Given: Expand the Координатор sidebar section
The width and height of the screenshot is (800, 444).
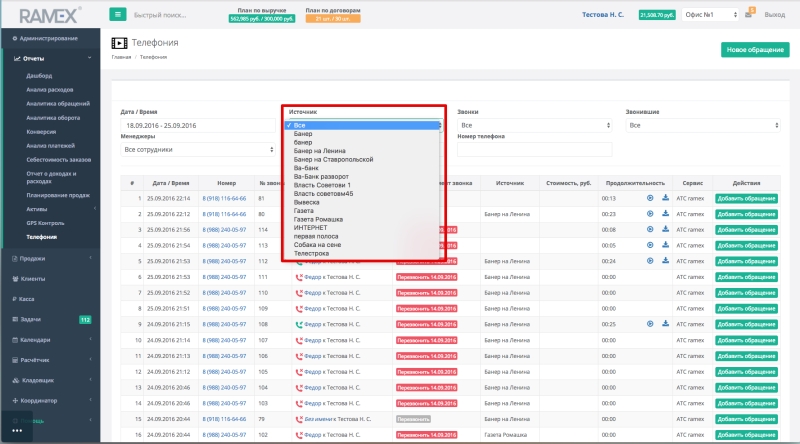Looking at the screenshot, I should 90,400.
